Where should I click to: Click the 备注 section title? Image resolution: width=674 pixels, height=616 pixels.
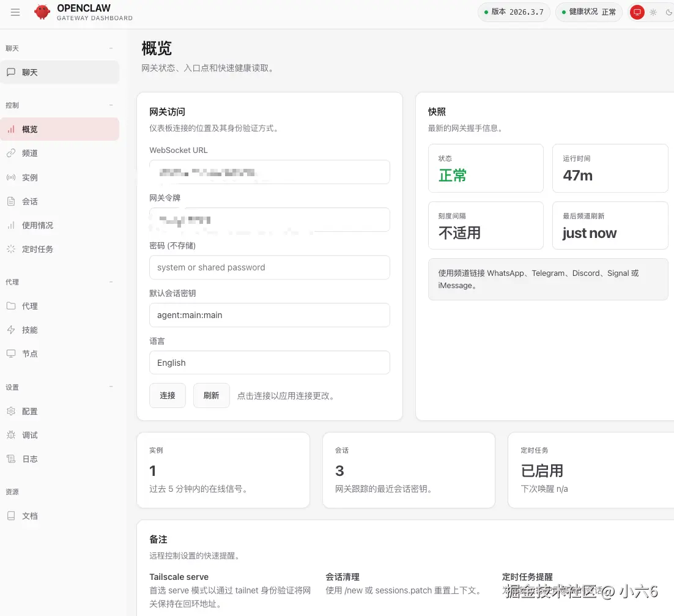coord(158,539)
